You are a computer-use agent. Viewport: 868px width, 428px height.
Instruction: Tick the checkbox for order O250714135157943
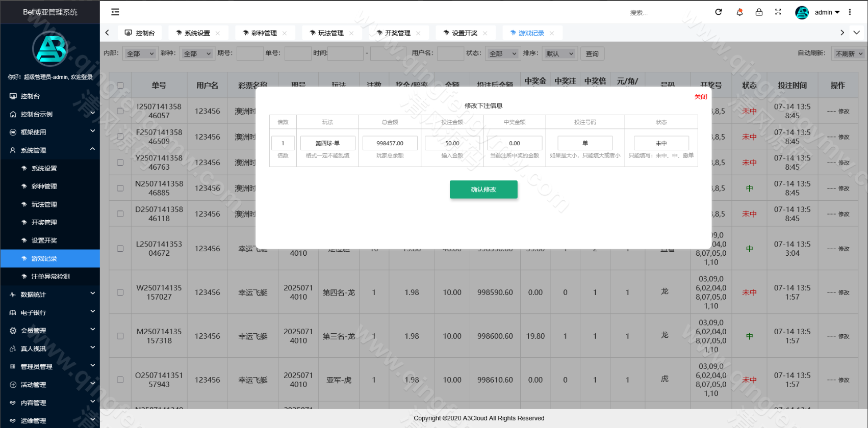[x=120, y=380]
